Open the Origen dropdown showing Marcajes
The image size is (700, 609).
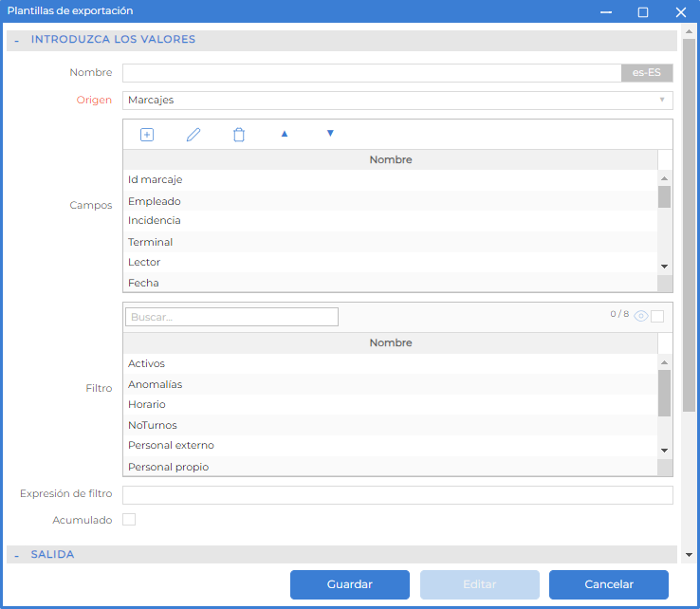[397, 101]
